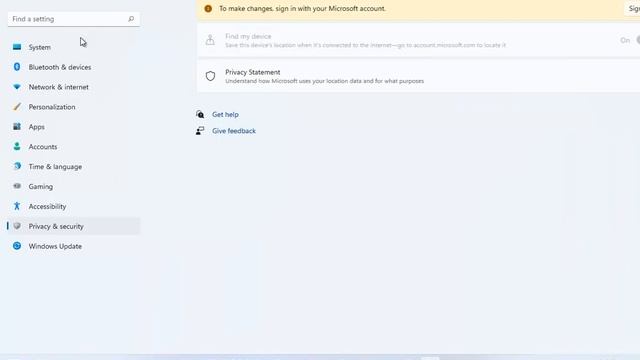This screenshot has height=360, width=640.
Task: Open Windows Update page
Action: click(x=73, y=246)
